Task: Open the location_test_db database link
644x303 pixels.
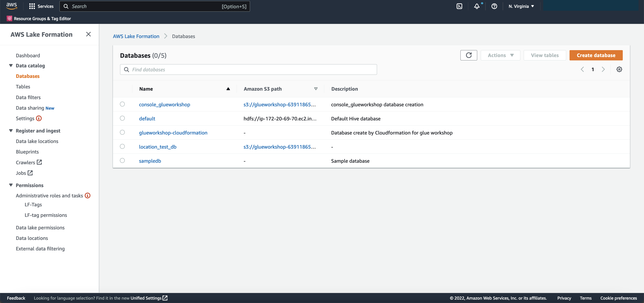Action: [157, 147]
